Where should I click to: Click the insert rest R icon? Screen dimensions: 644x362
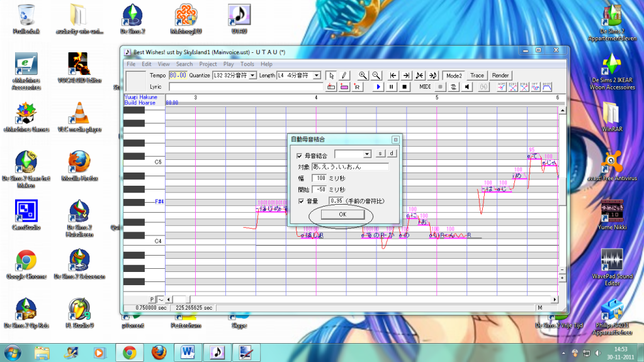coord(357,87)
